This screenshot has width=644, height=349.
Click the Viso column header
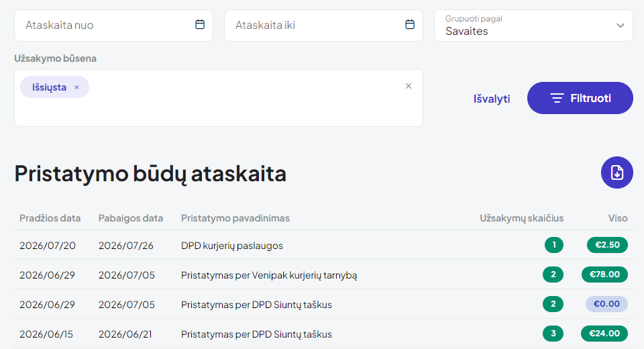[618, 218]
